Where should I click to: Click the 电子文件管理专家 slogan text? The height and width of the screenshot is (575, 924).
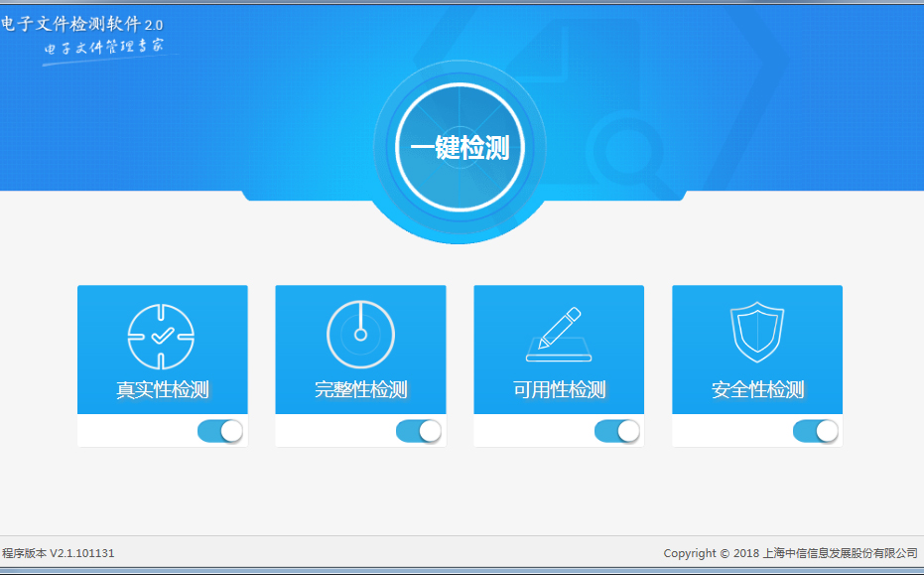pyautogui.click(x=103, y=48)
